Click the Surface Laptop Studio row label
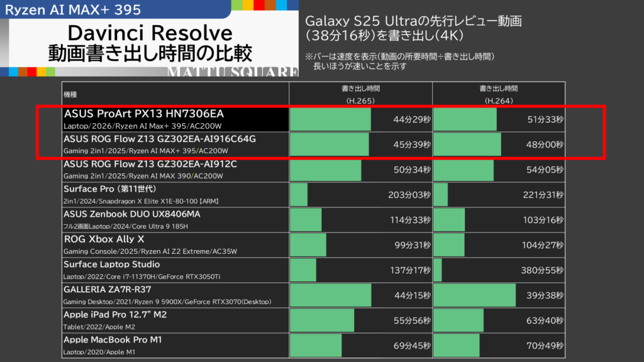This screenshot has height=362, width=644. 111,265
